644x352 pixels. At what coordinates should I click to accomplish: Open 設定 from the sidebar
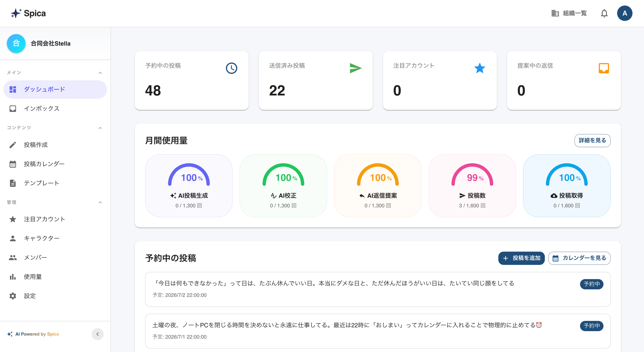click(55, 296)
